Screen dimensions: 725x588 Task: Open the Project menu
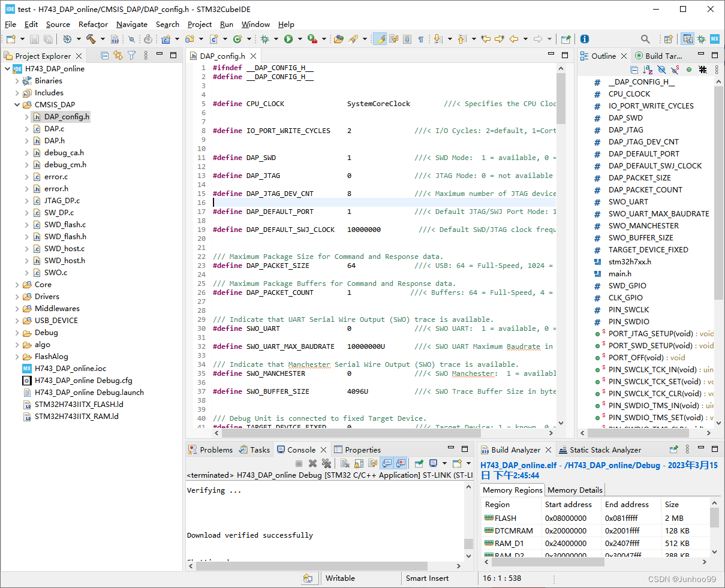[x=199, y=25]
